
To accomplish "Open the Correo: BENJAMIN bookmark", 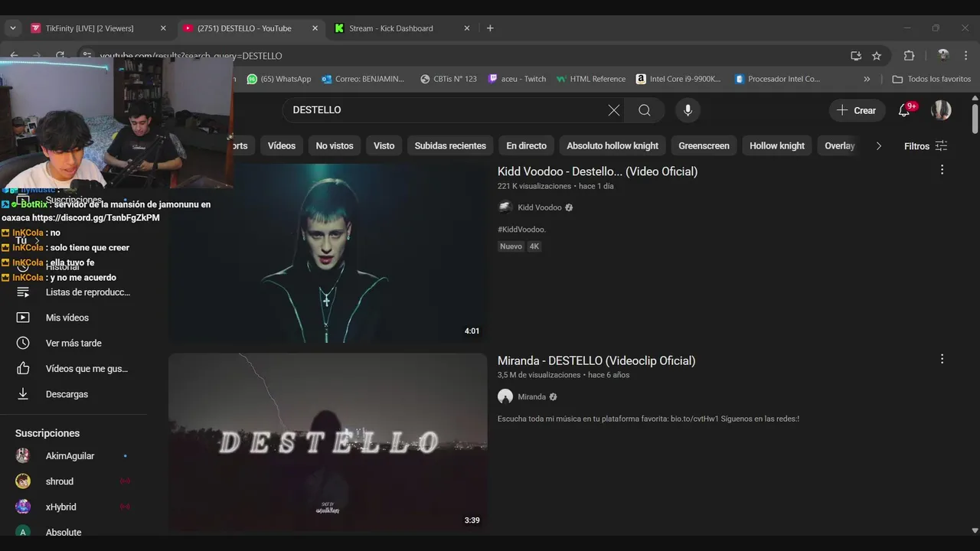I will click(363, 79).
